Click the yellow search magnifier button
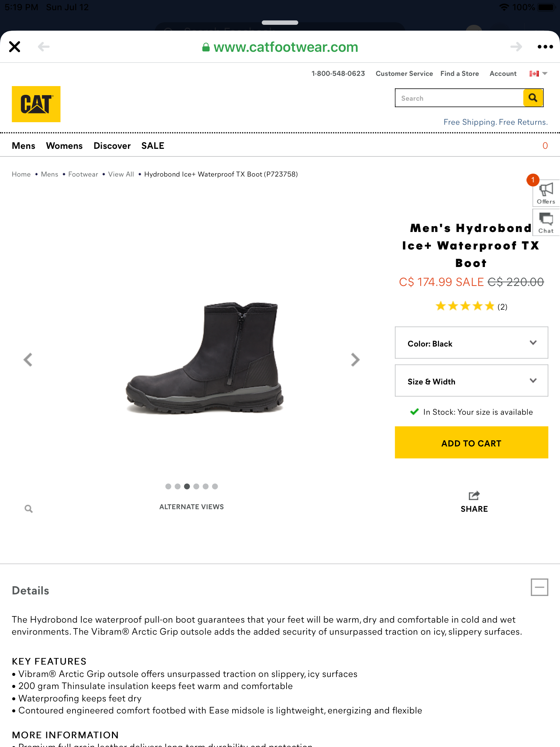 (x=533, y=98)
